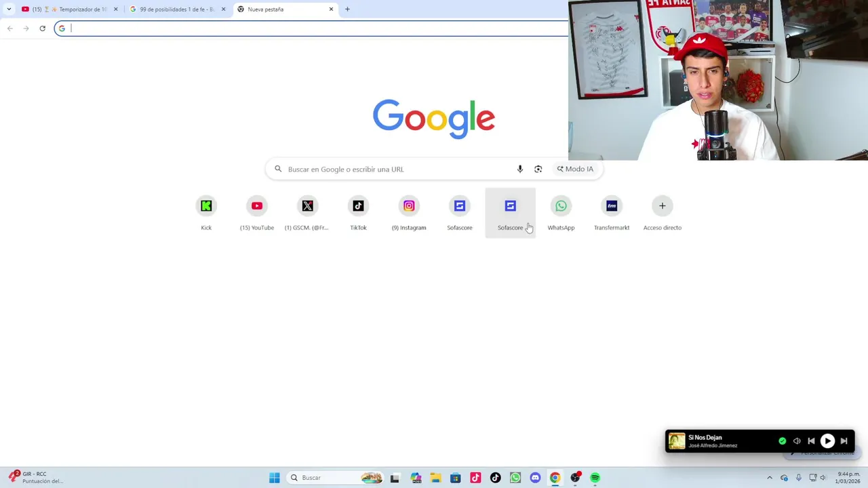Click the microphone tray icon

798,478
